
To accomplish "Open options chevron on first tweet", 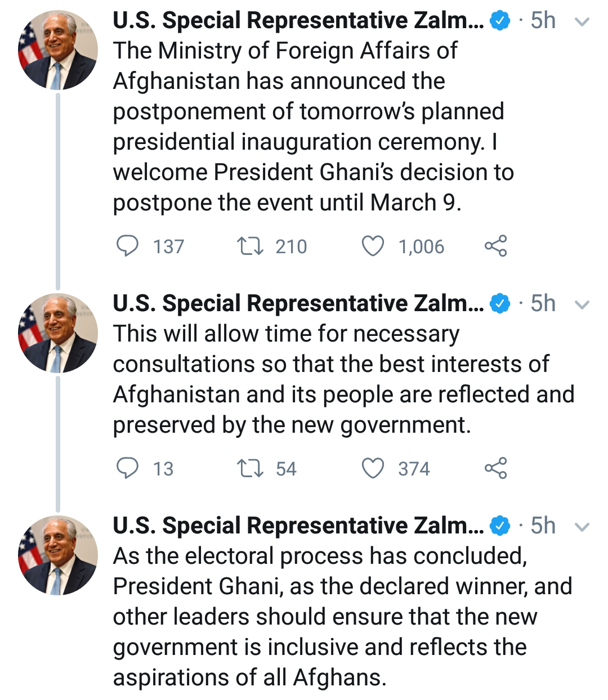I will pos(582,22).
